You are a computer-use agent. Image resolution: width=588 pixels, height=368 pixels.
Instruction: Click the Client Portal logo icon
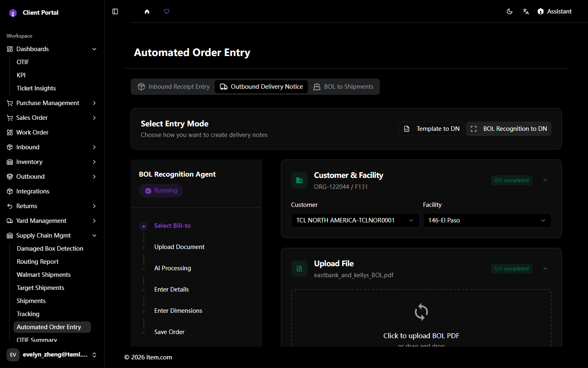coord(13,13)
